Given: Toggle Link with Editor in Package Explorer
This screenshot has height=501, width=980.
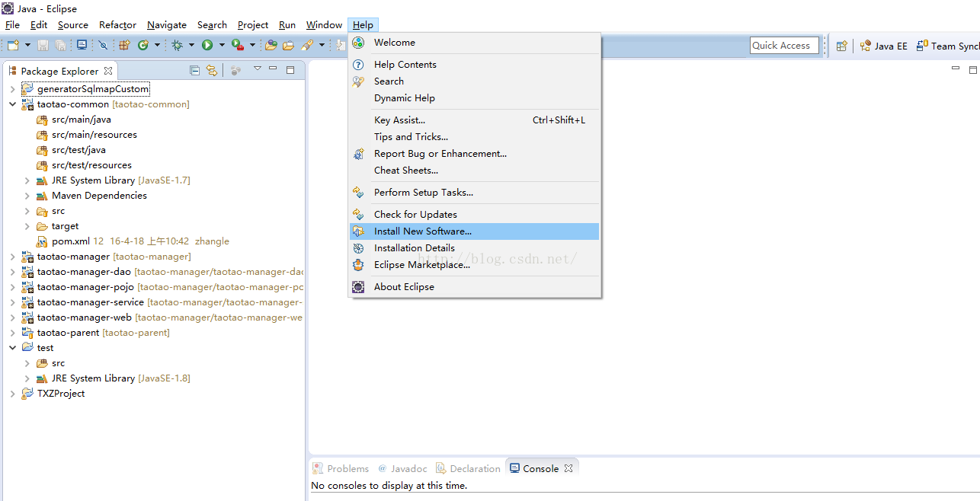Looking at the screenshot, I should coord(212,70).
